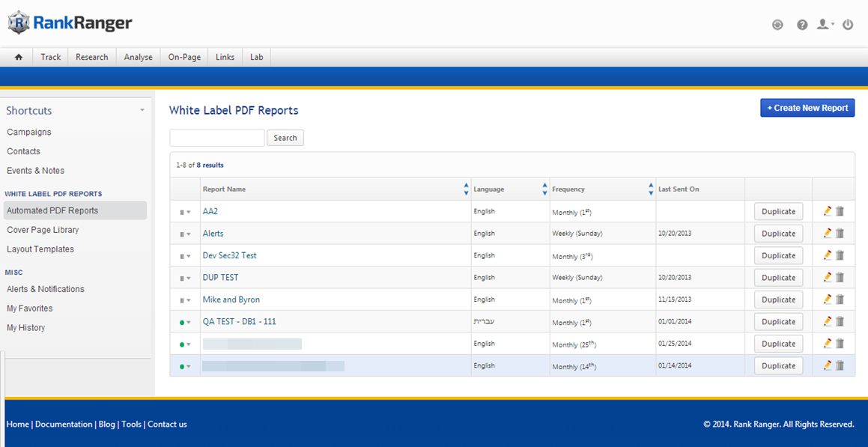
Task: Click the help question mark icon
Action: pyautogui.click(x=802, y=25)
